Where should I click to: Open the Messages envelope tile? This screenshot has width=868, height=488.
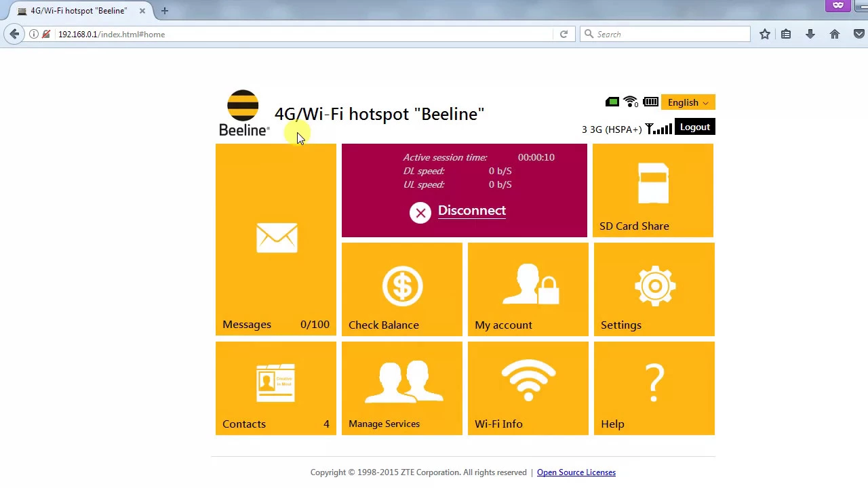[276, 239]
